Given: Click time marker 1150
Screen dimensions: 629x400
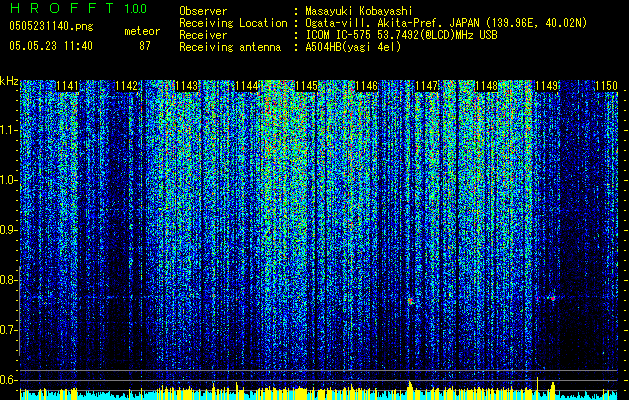Looking at the screenshot, I should [x=606, y=86].
